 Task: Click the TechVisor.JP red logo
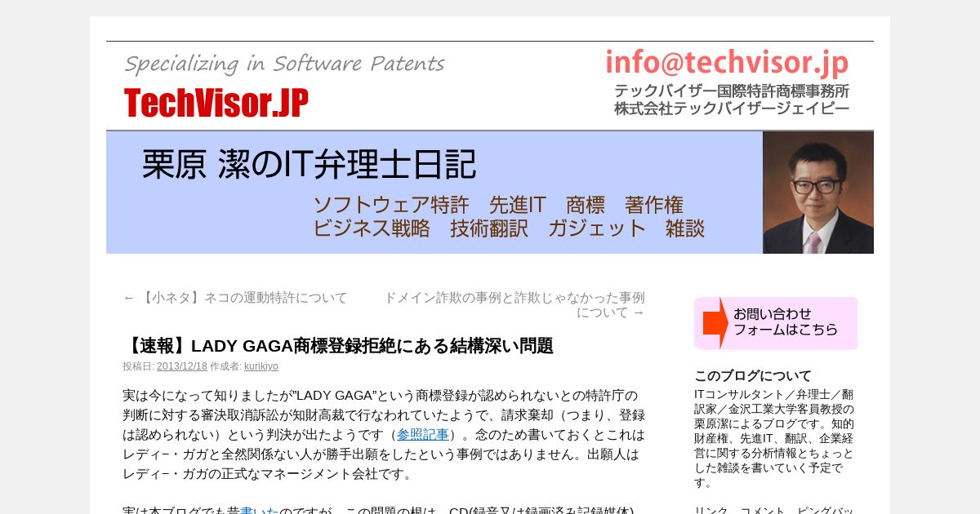tap(216, 104)
